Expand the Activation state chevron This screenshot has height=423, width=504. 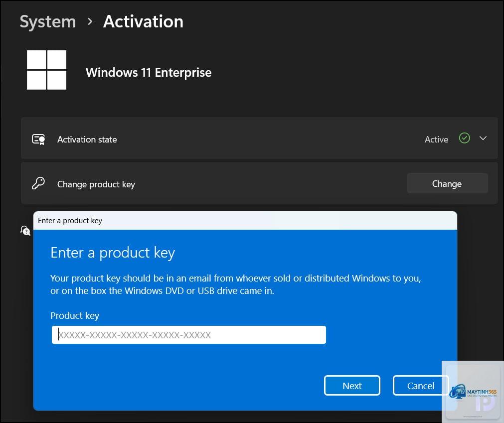tap(483, 138)
